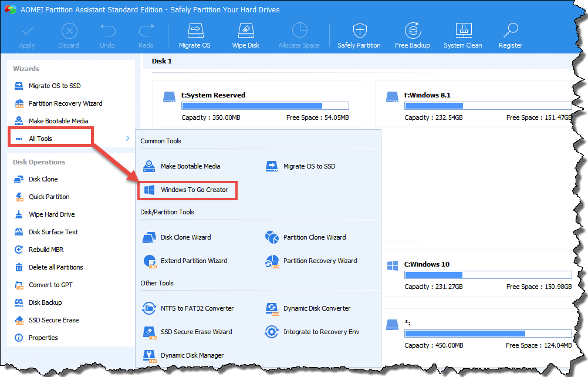Click the Wipe Disk toolbar icon
The image size is (588, 377).
246,31
